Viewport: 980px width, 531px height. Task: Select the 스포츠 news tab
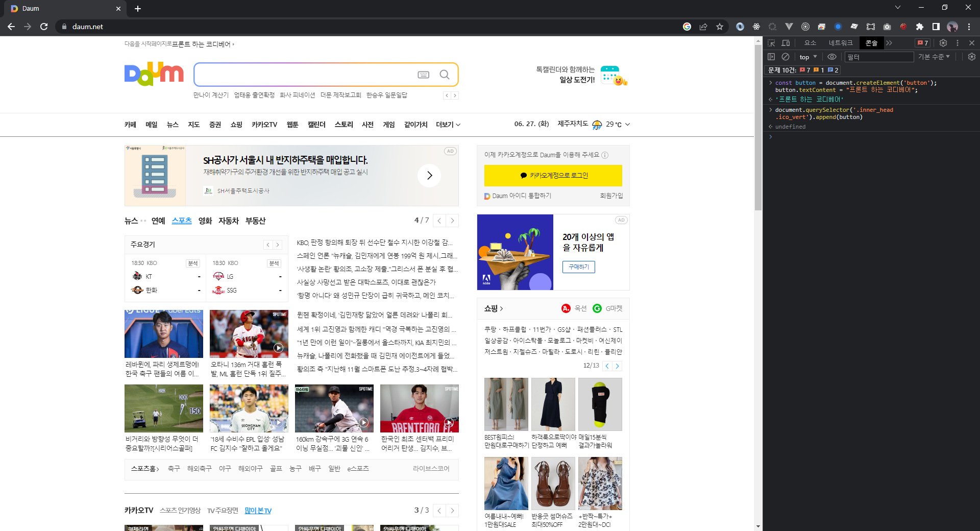coord(182,221)
